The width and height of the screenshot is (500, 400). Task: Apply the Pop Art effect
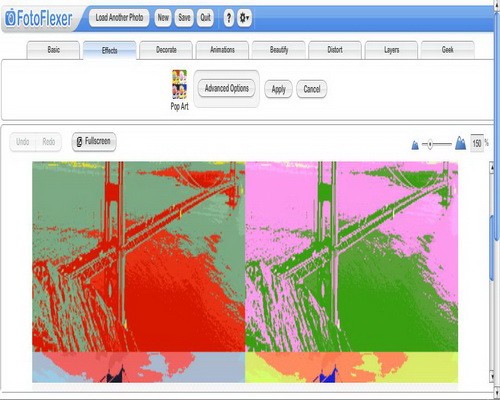[x=278, y=89]
